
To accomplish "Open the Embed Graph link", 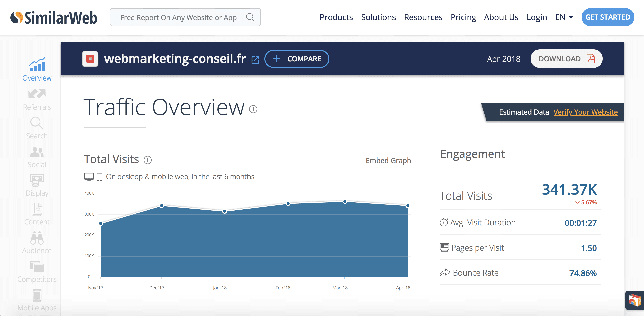I will pyautogui.click(x=388, y=160).
